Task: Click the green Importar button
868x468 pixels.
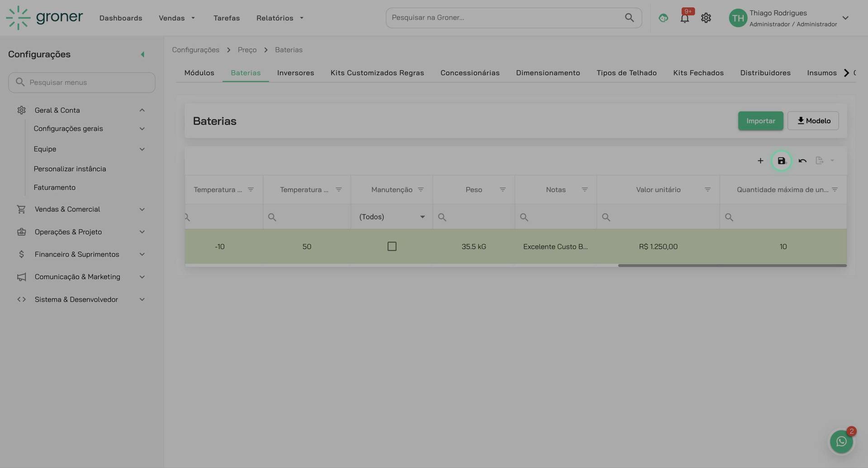Action: click(760, 121)
